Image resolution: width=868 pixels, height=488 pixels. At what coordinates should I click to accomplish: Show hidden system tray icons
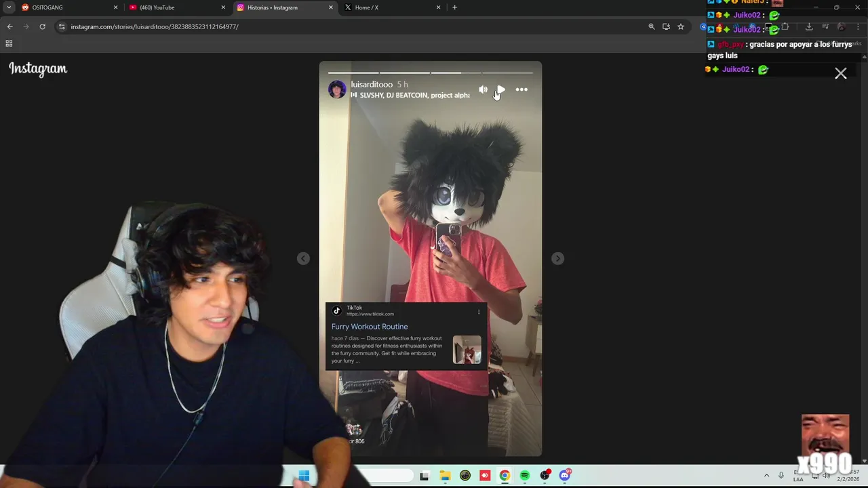[766, 476]
